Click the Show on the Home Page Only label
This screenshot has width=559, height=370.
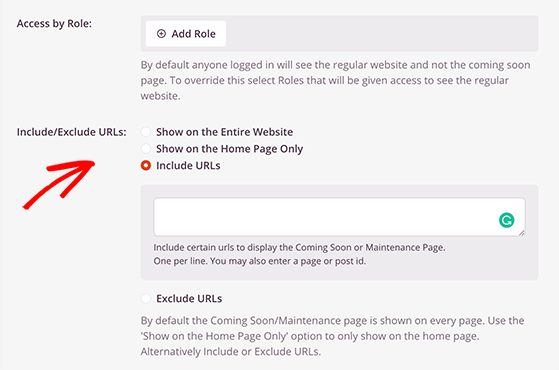click(230, 149)
